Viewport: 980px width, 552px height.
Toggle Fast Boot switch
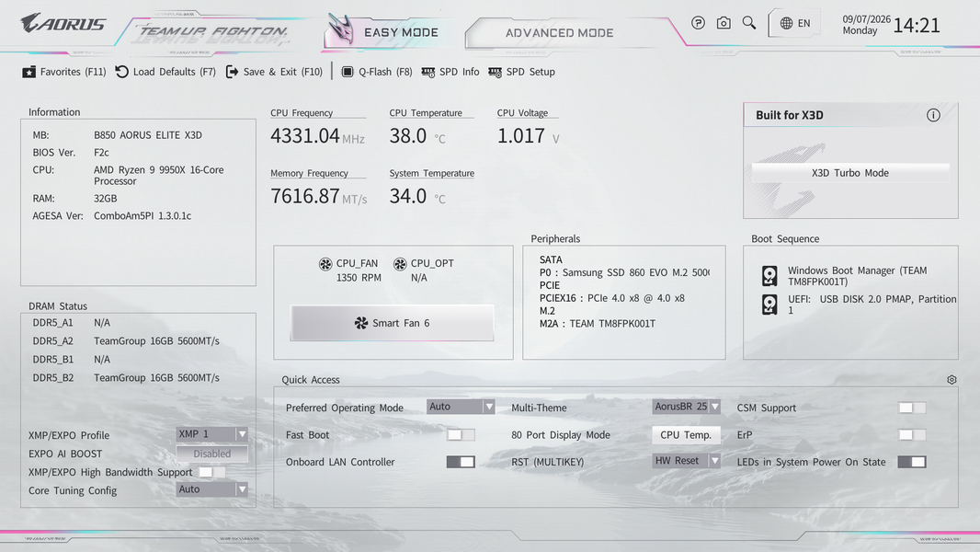tap(461, 434)
